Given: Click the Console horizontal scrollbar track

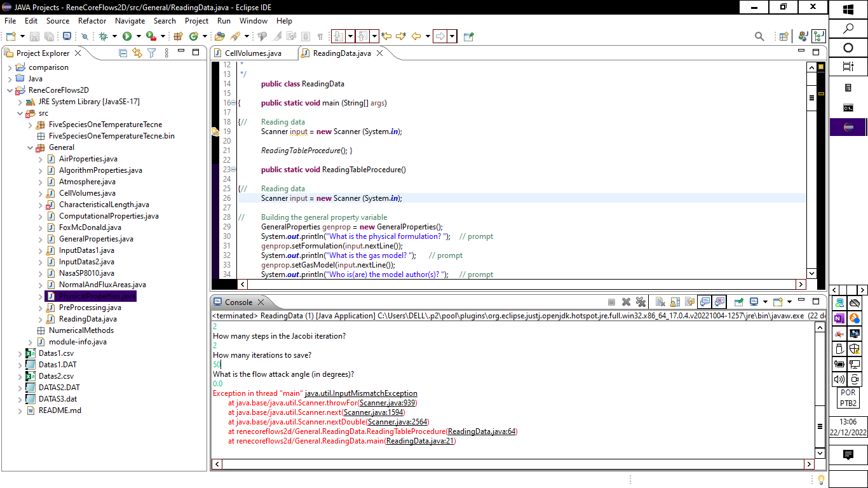Looking at the screenshot, I should coord(508,464).
